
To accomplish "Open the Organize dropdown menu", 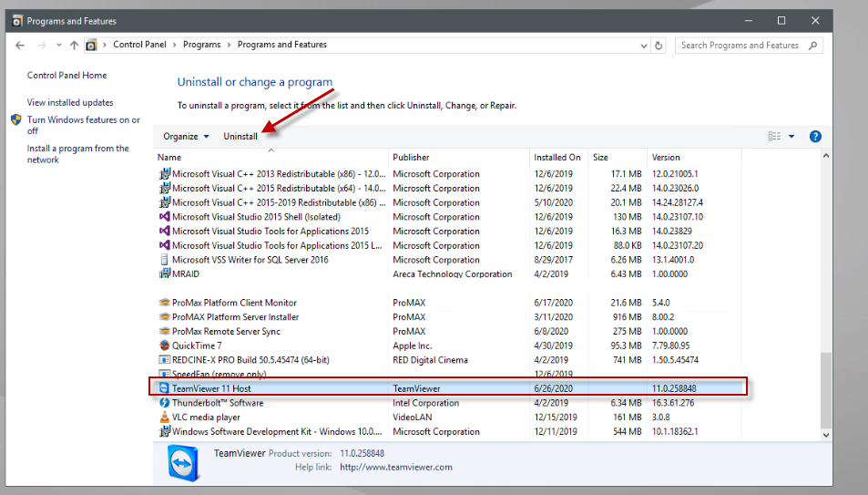I will click(186, 137).
